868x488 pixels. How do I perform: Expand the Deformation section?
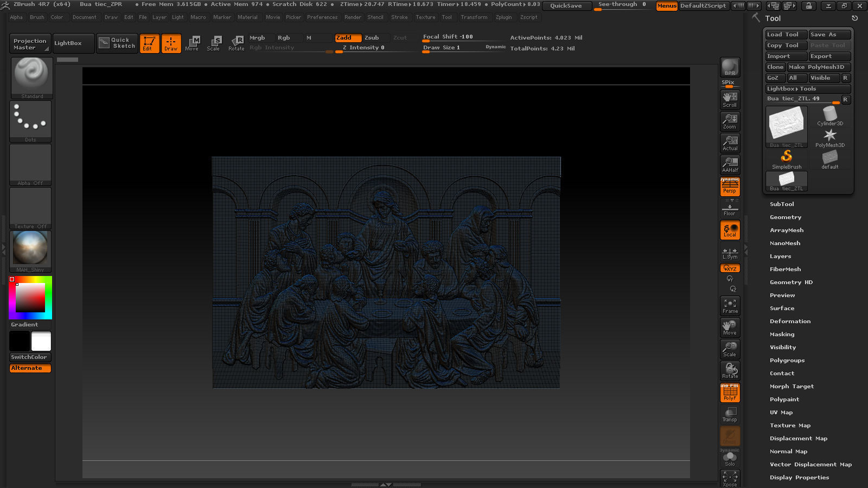click(x=790, y=321)
